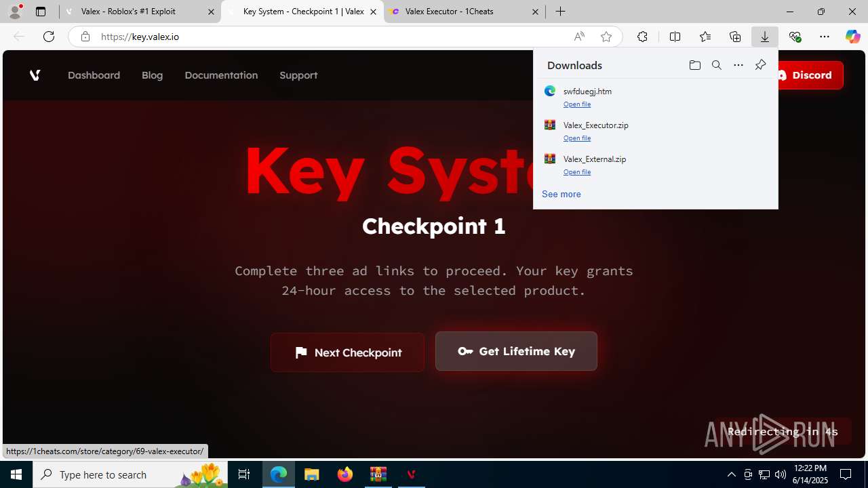Show hidden system tray icons
Image resolution: width=868 pixels, height=488 pixels.
[731, 474]
